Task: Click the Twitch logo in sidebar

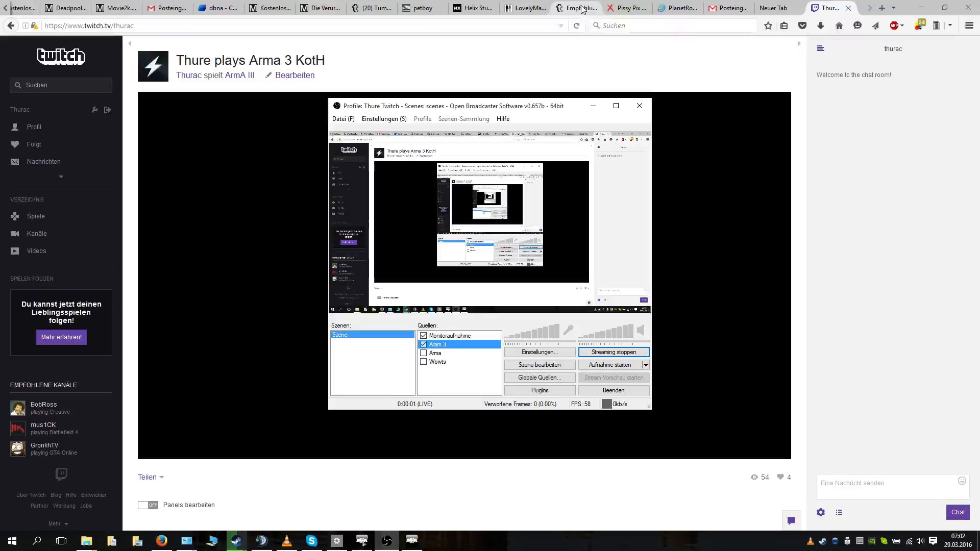Action: click(61, 56)
